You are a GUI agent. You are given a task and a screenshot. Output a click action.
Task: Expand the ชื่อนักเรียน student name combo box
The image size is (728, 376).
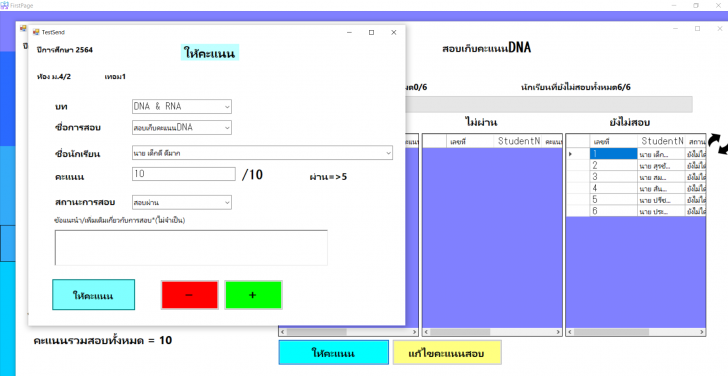[x=262, y=152]
